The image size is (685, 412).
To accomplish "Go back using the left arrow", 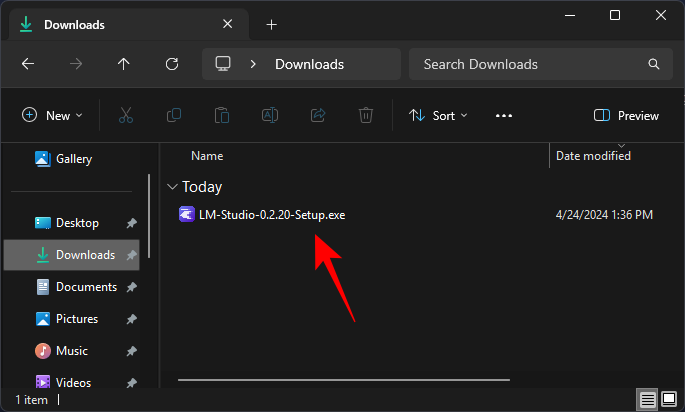I will (x=28, y=64).
